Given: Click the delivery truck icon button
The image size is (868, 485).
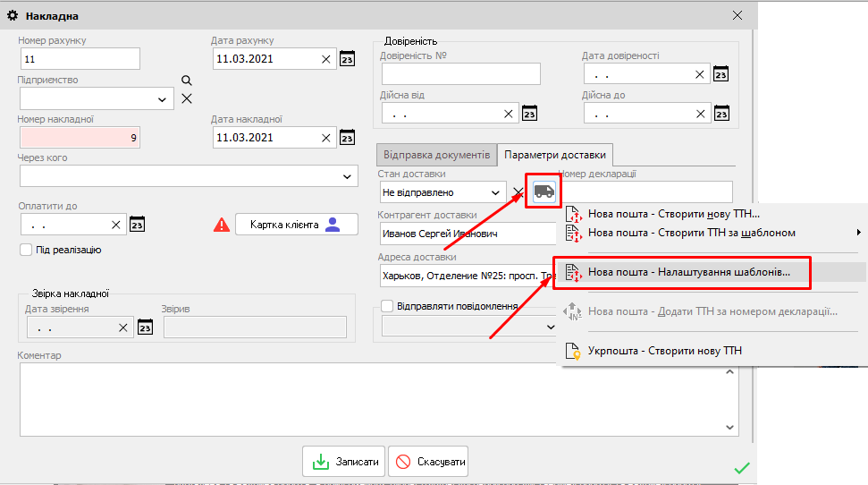Looking at the screenshot, I should click(x=544, y=191).
